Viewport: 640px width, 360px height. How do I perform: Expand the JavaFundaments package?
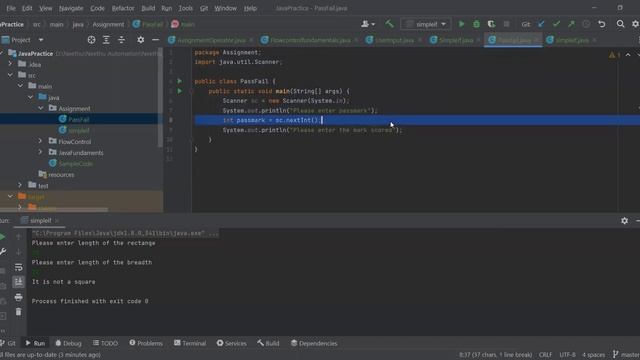(40, 152)
